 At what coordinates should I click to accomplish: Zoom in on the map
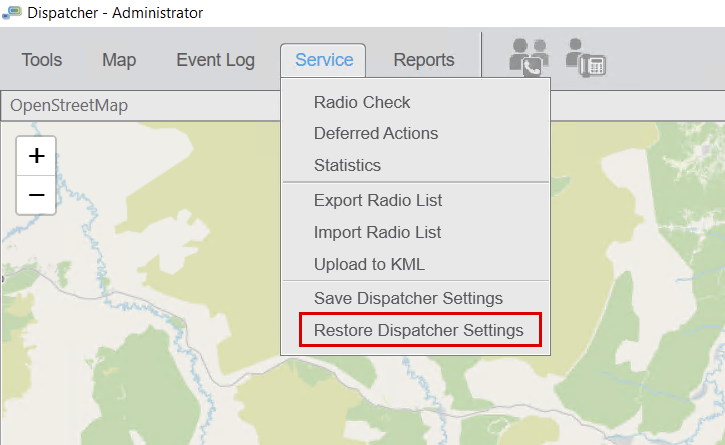[37, 156]
